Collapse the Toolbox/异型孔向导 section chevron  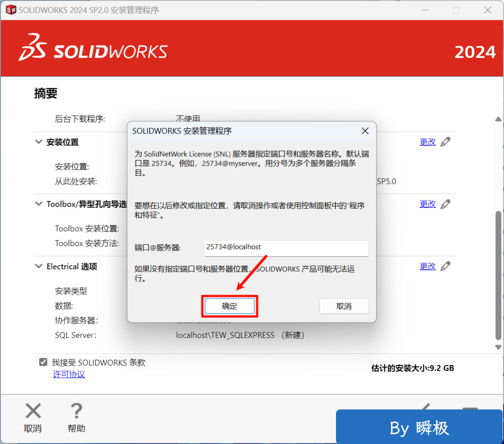[x=39, y=204]
